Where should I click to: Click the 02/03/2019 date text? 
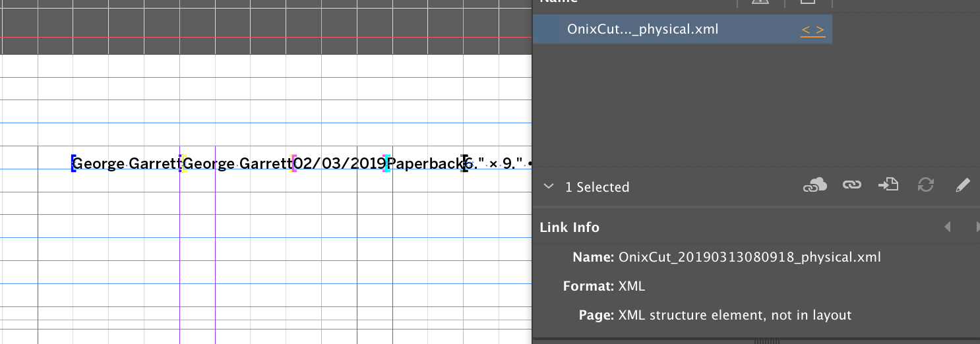point(340,163)
